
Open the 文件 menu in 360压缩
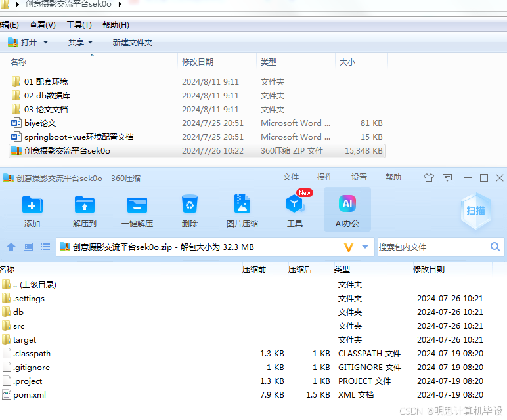291,177
